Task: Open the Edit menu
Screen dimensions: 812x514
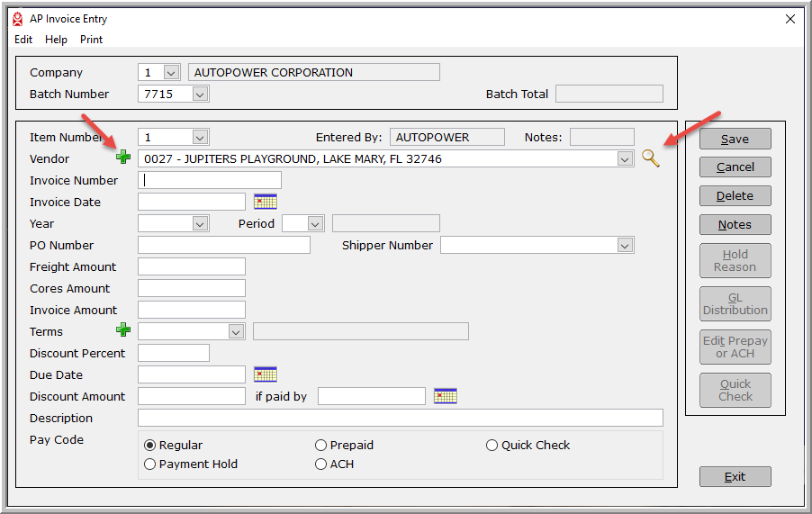Action: pos(23,40)
